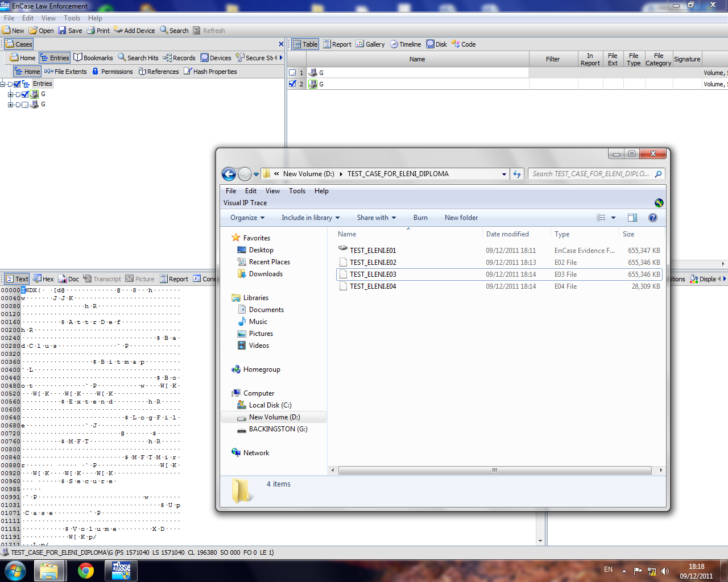Viewport: 728px width, 582px height.
Task: Click the Explorer horizontal scrollbar
Action: 495,471
